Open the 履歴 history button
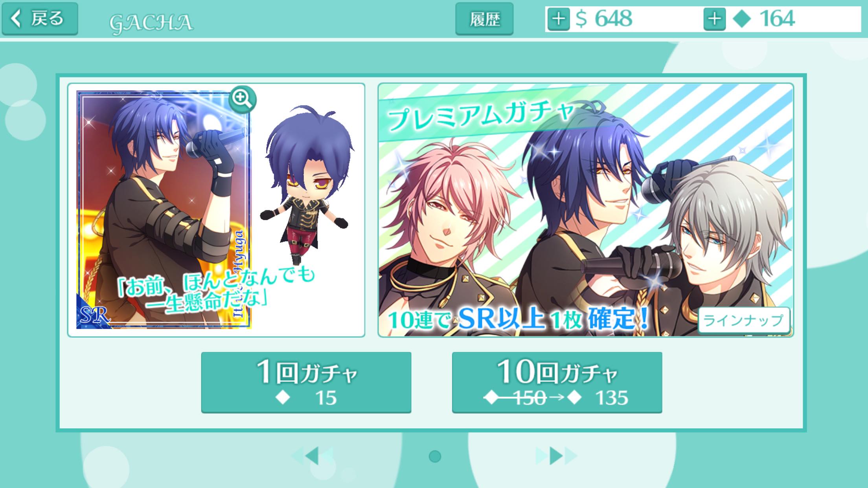The height and width of the screenshot is (488, 868). tap(484, 19)
